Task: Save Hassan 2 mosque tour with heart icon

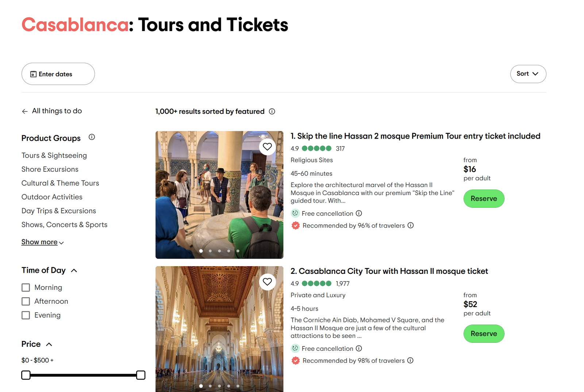Action: [x=267, y=147]
